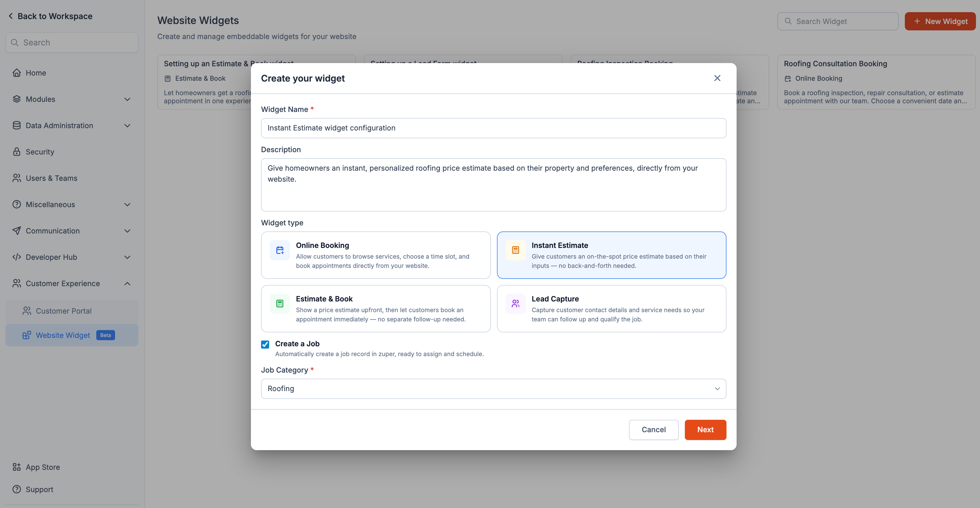Click the Beta badge on Website Widget
This screenshot has width=980, height=508.
(106, 335)
